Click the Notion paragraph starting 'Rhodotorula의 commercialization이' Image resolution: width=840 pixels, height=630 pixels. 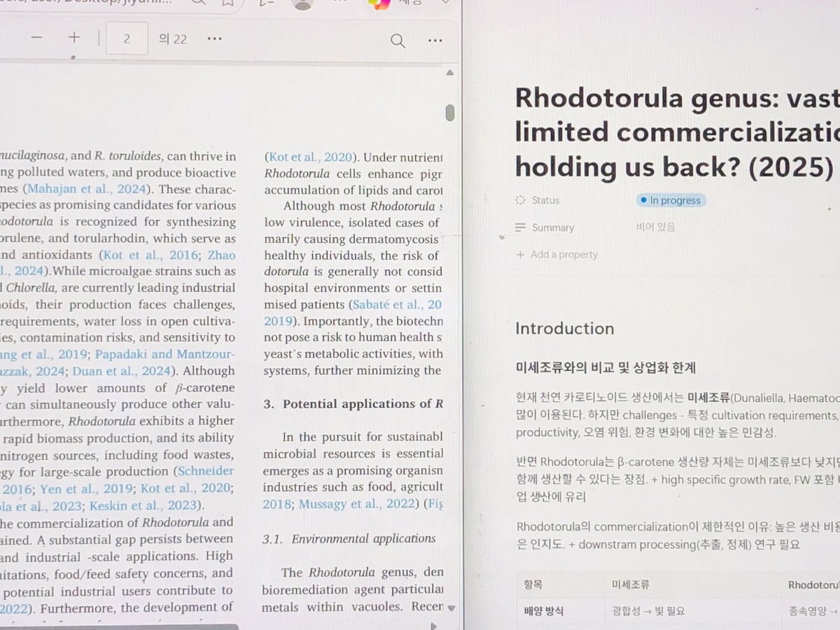pos(677,535)
